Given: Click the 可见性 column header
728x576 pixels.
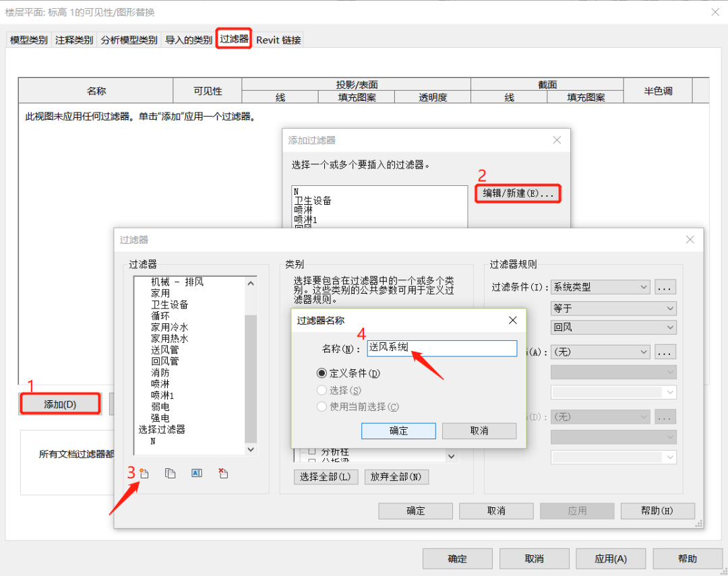Looking at the screenshot, I should click(x=208, y=91).
